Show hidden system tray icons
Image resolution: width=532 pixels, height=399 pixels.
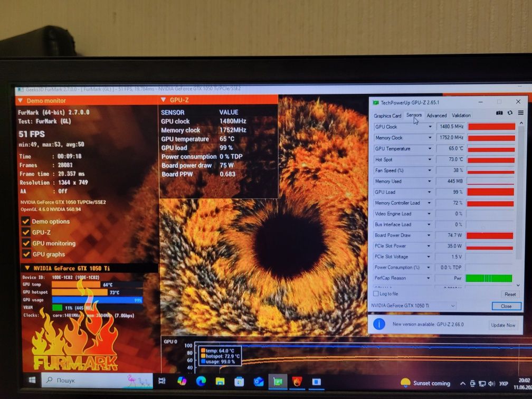[462, 383]
